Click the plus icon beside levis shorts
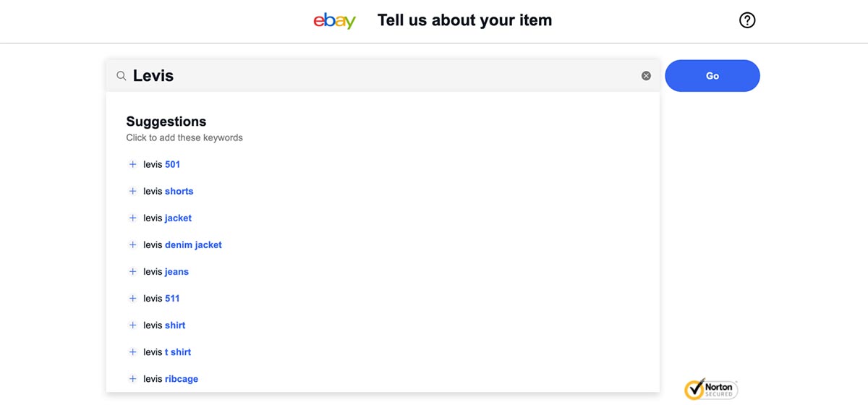Screen dimensions: 868x405 (x=132, y=191)
